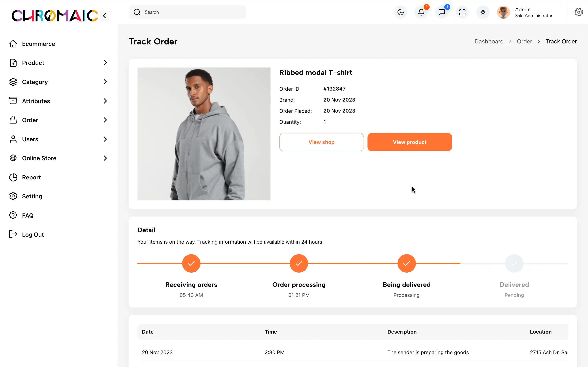Click inside the Search field
The width and height of the screenshot is (588, 367).
click(187, 12)
